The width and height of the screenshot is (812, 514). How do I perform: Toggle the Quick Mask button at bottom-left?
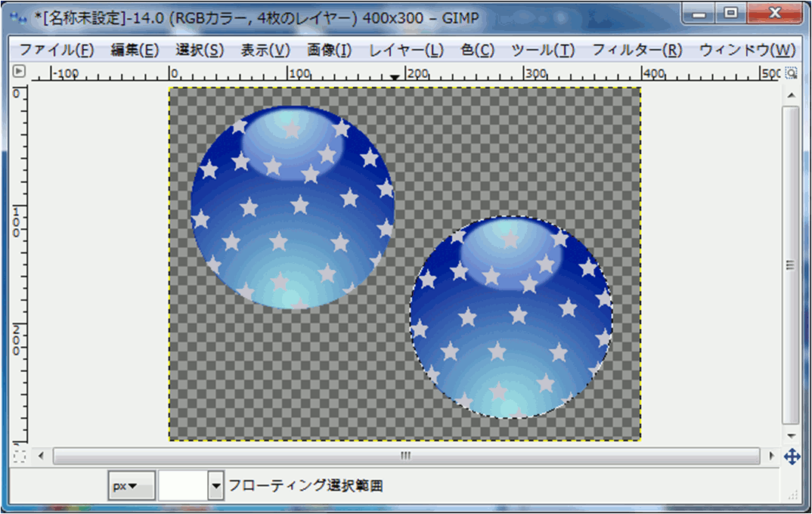coord(20,456)
